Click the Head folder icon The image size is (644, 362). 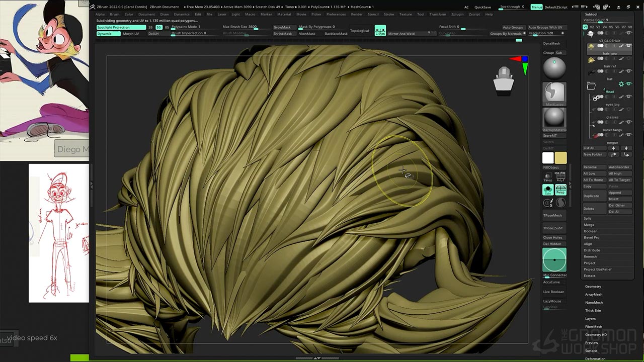(x=591, y=86)
